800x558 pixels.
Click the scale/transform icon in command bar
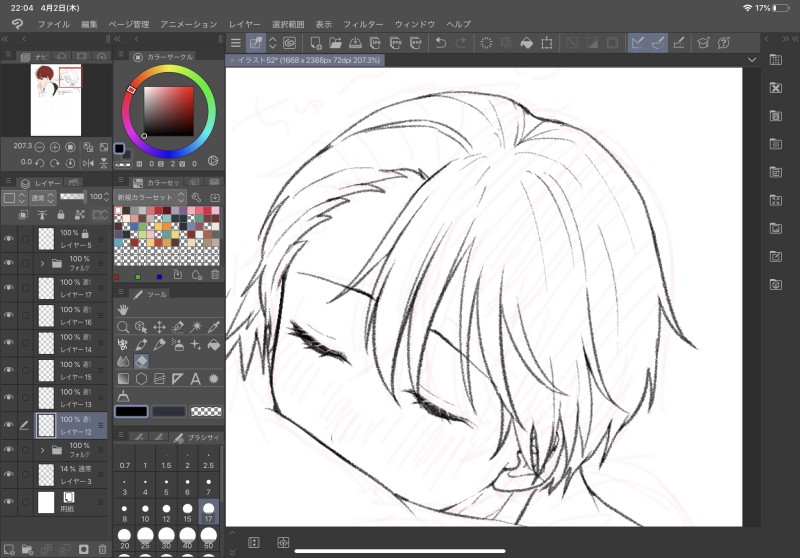pos(546,43)
